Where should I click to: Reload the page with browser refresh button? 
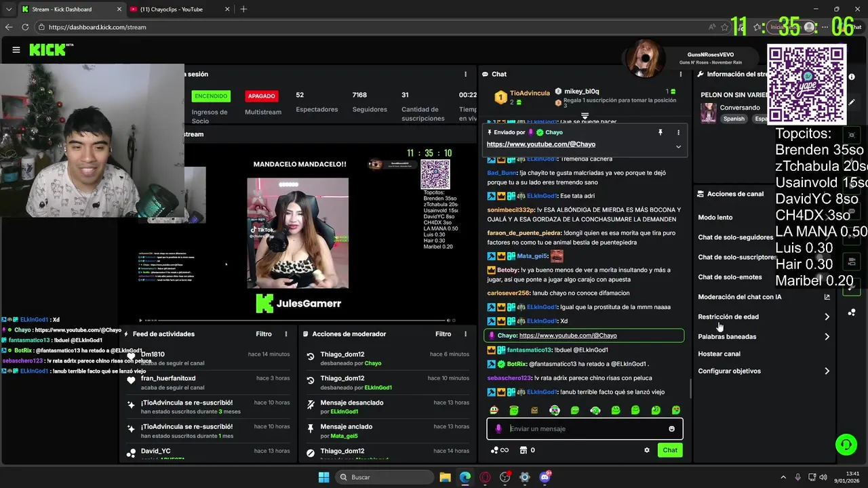coord(25,27)
